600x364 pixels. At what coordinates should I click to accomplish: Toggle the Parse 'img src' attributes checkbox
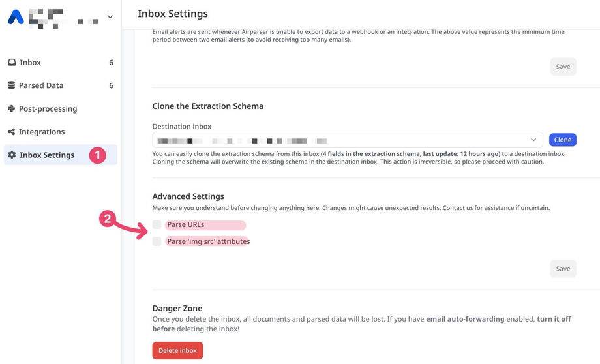point(157,241)
